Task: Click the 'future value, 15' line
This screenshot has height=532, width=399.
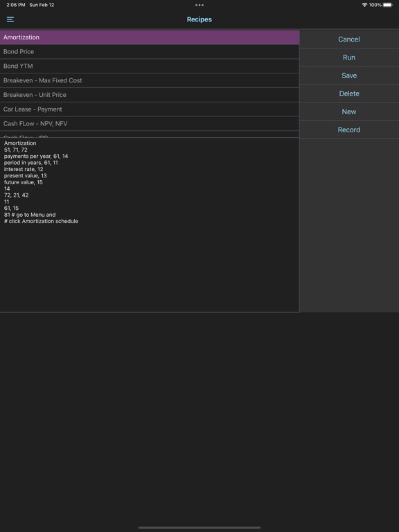Action: [x=23, y=182]
